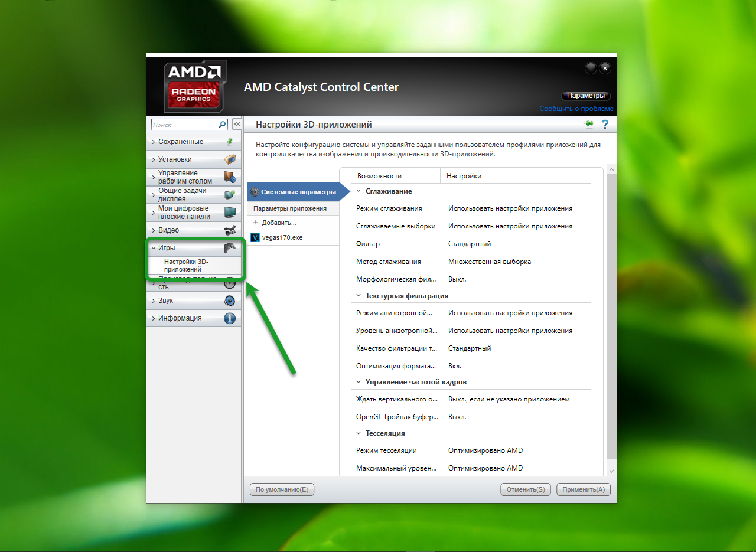The height and width of the screenshot is (552, 756).
Task: Click the По умолчанию(E) button
Action: coord(282,489)
